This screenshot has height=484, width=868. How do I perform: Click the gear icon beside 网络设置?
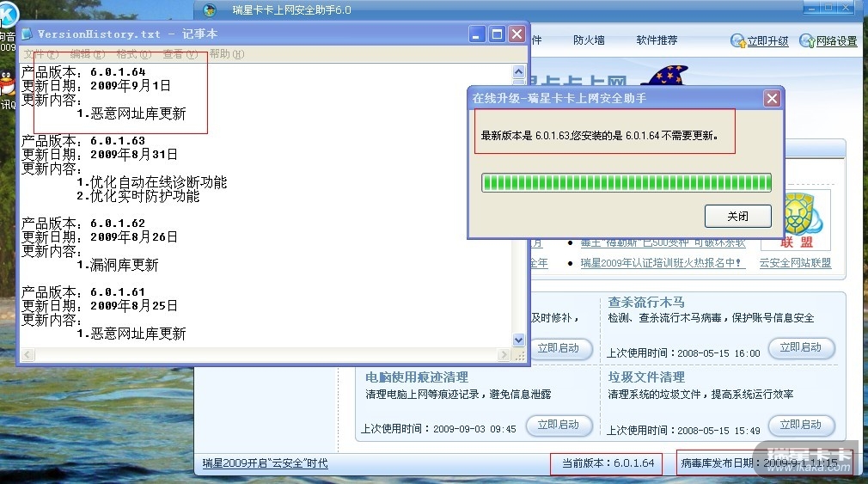(x=807, y=41)
